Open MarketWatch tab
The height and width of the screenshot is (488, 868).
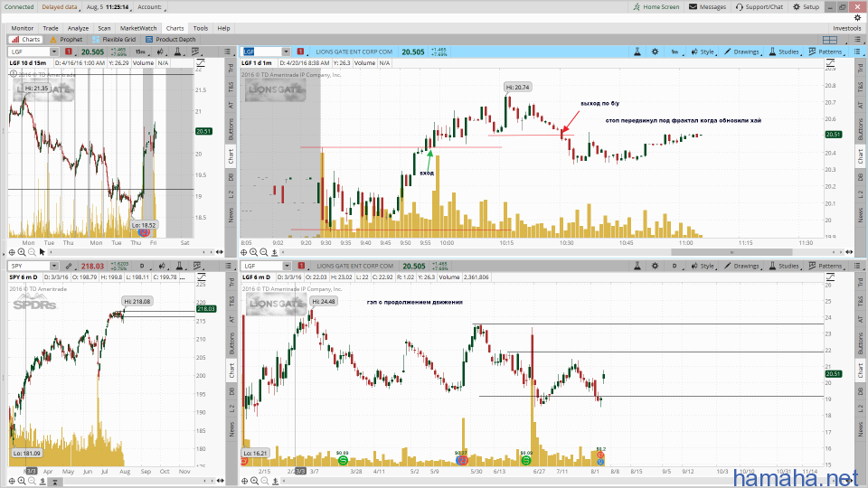pos(138,28)
